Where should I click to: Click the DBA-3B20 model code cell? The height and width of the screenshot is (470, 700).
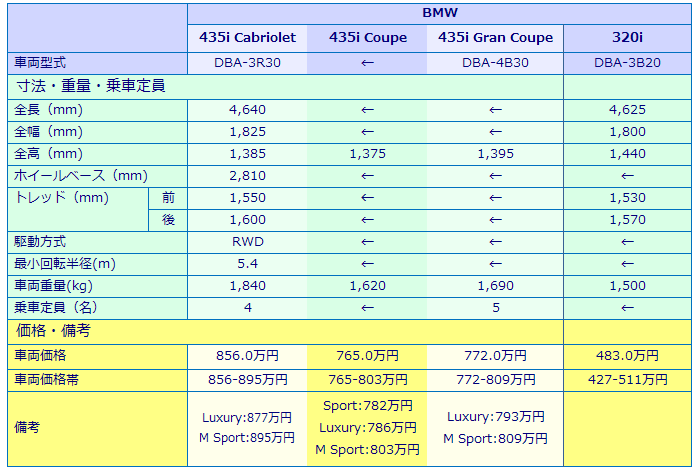click(627, 63)
